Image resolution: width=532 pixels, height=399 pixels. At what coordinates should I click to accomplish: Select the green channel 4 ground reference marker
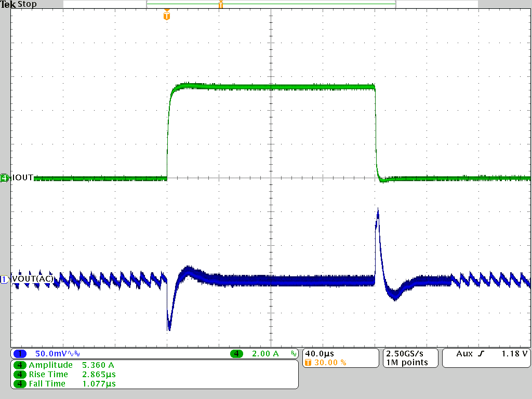click(3, 177)
